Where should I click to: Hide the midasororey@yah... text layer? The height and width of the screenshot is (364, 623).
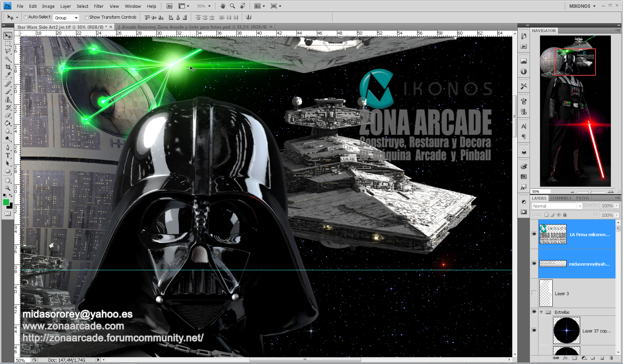pyautogui.click(x=534, y=264)
